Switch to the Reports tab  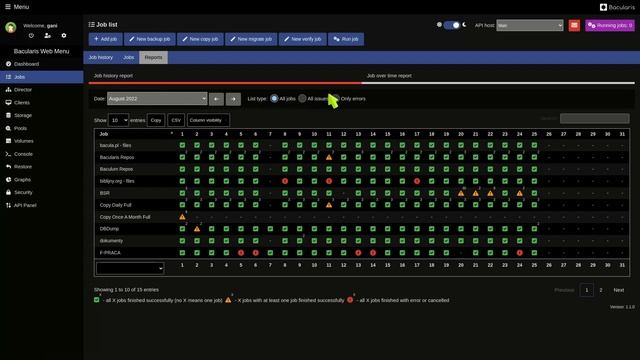pos(153,58)
